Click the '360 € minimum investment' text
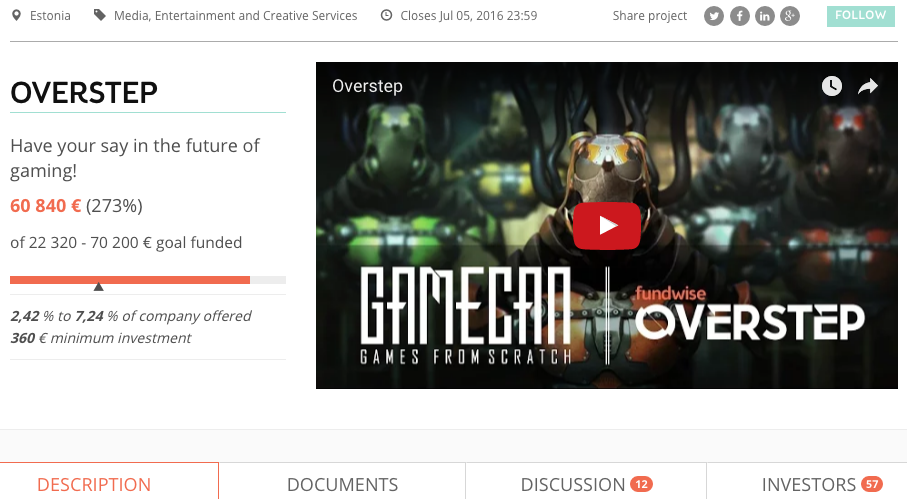The image size is (907, 499). point(101,338)
